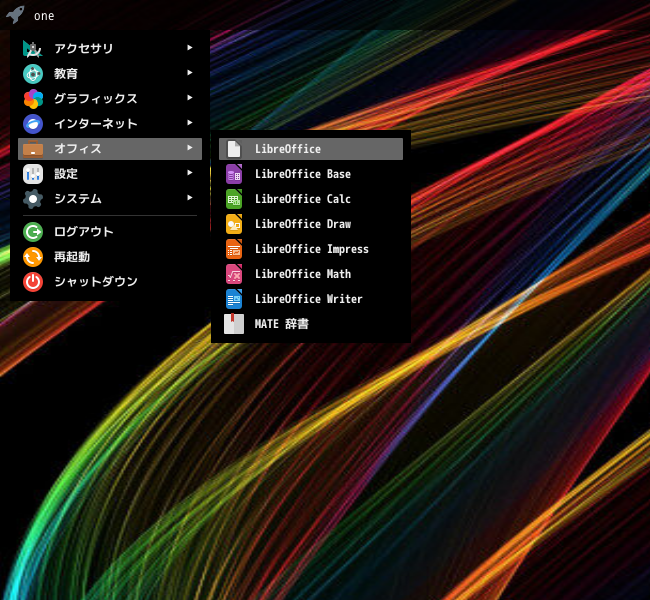
Task: Launch LibreOffice Base
Action: tap(311, 174)
